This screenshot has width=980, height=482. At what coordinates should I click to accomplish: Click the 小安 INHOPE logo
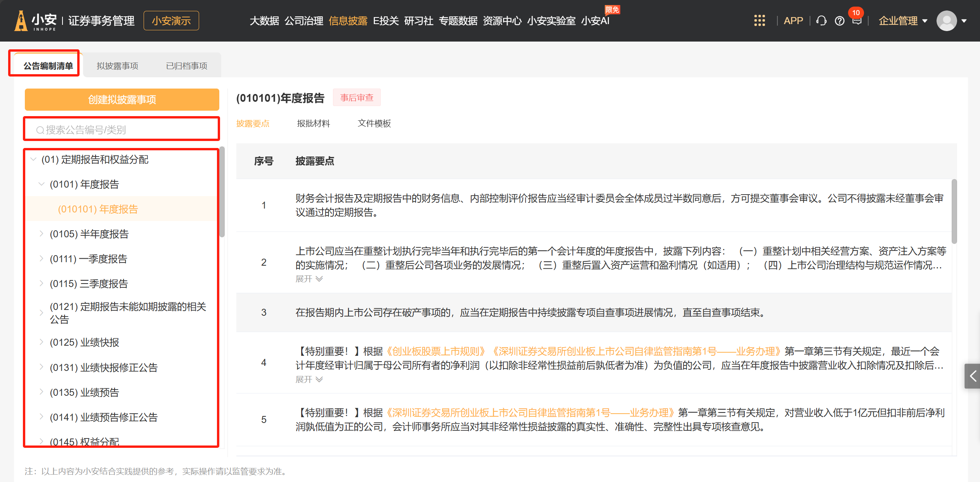point(36,21)
